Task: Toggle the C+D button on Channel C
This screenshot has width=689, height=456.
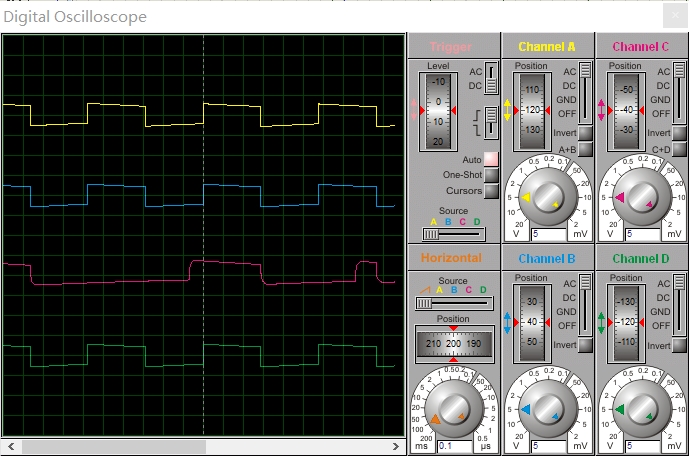Action: point(677,149)
